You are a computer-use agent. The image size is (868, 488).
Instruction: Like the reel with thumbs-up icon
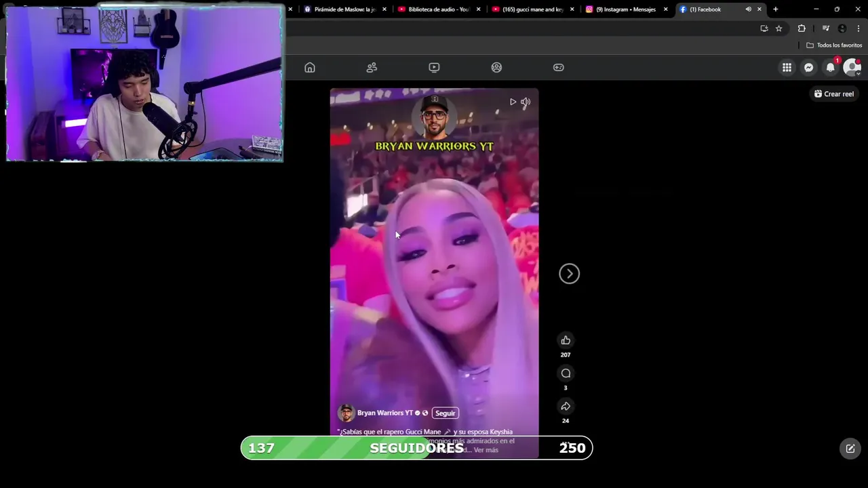click(566, 340)
